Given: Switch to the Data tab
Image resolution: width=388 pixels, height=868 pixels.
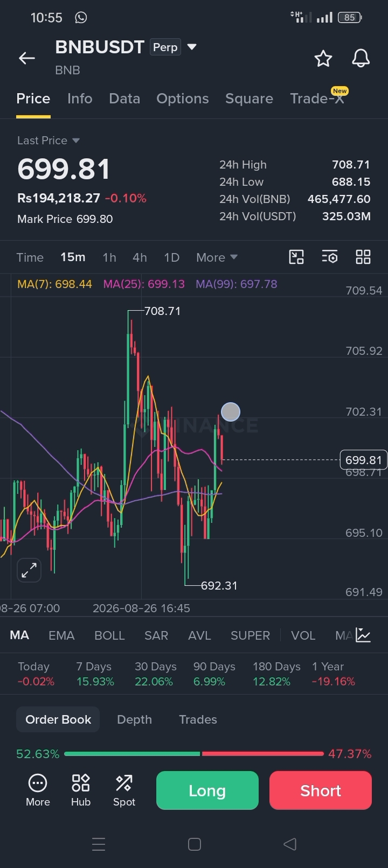Looking at the screenshot, I should (x=124, y=99).
